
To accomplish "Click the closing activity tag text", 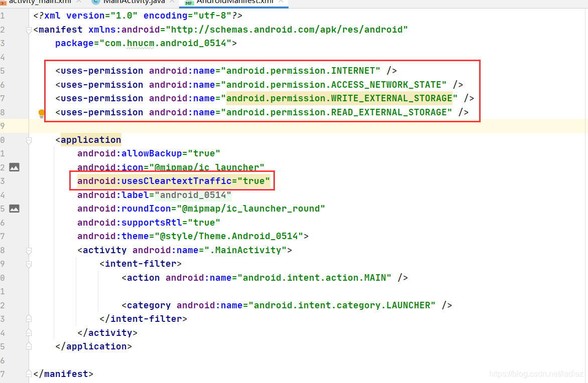I will (107, 333).
